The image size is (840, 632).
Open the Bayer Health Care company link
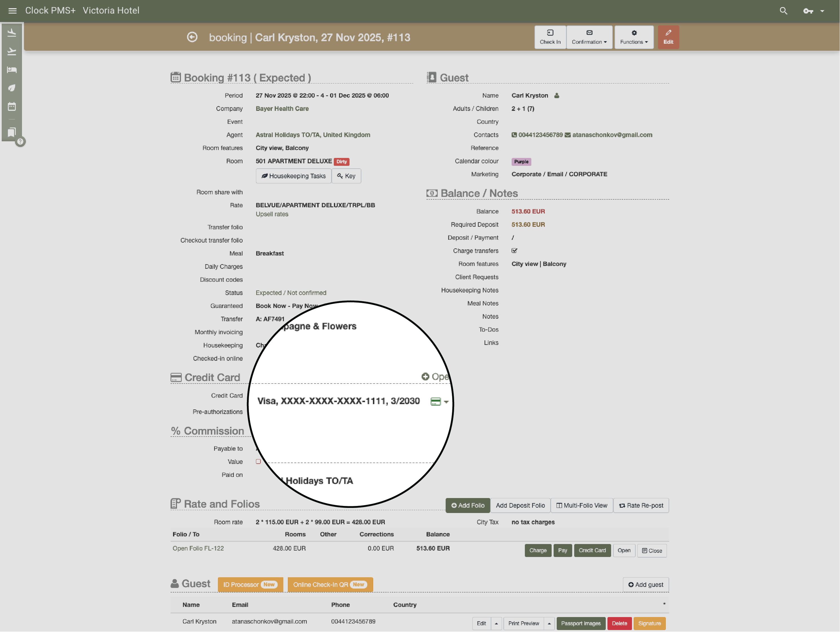(282, 109)
